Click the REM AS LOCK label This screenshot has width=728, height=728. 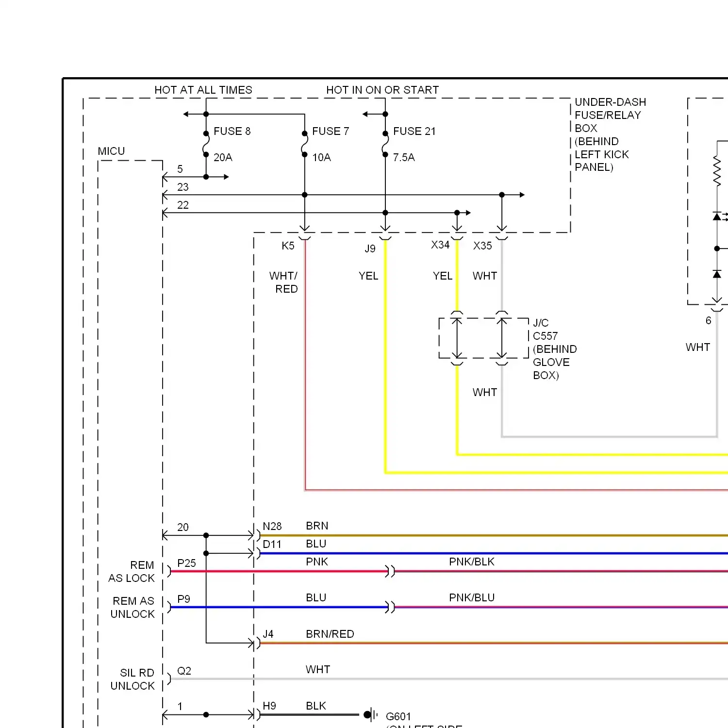(132, 572)
